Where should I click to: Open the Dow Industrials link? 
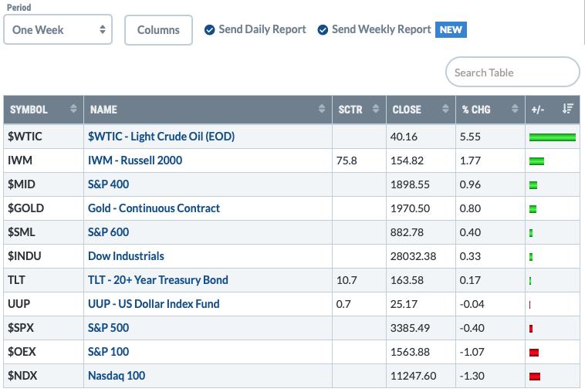(126, 256)
